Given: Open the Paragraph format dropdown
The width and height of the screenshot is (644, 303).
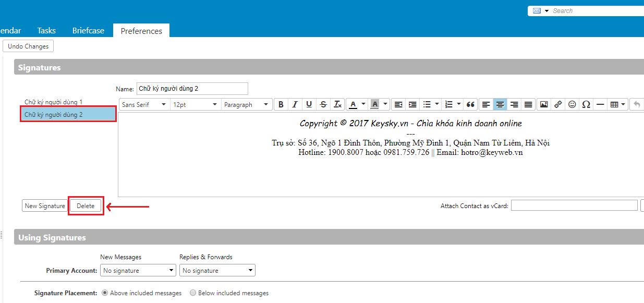Looking at the screenshot, I should [247, 104].
